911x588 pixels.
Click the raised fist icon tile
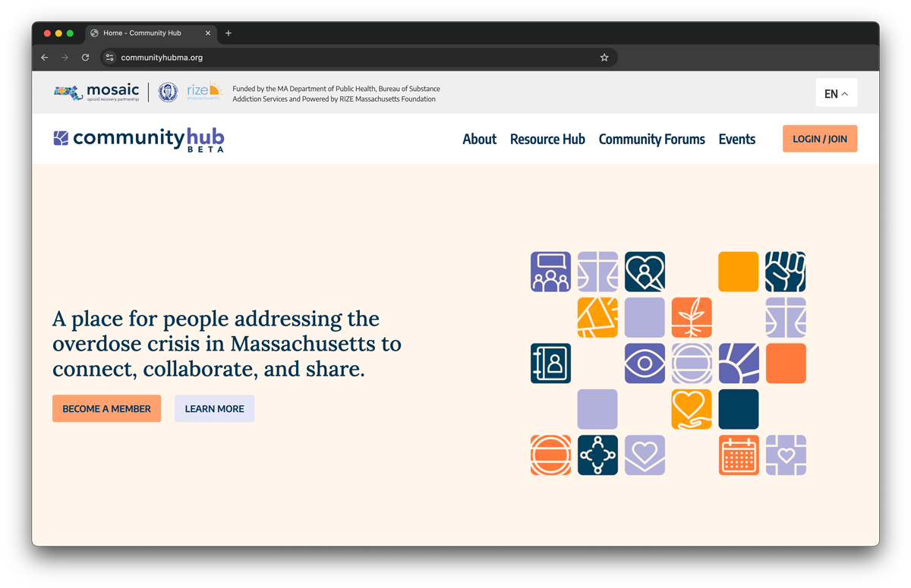point(785,272)
